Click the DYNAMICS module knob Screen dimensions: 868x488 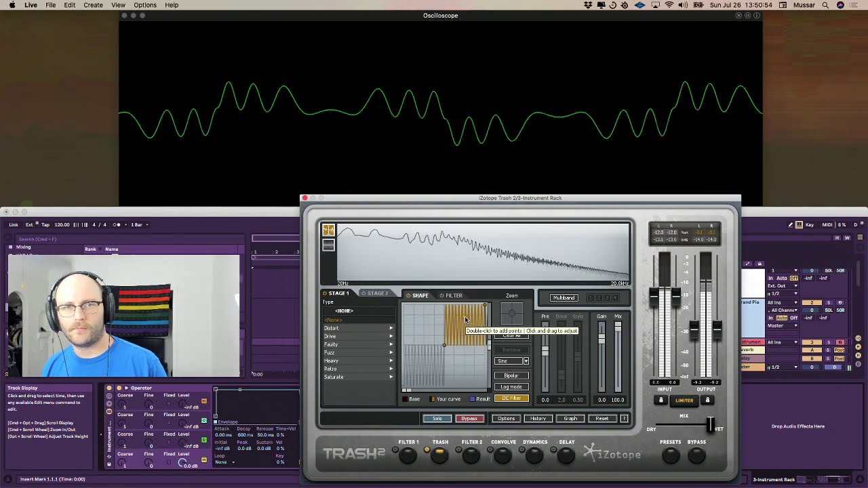pyautogui.click(x=534, y=455)
